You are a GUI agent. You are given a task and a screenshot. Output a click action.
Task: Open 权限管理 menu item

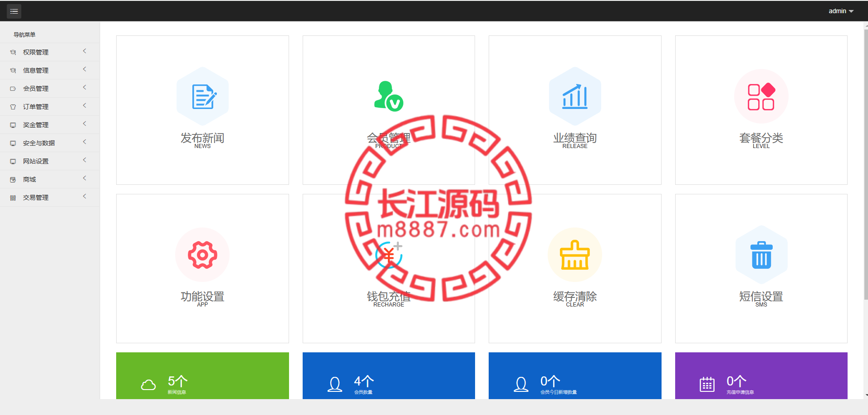pyautogui.click(x=50, y=52)
